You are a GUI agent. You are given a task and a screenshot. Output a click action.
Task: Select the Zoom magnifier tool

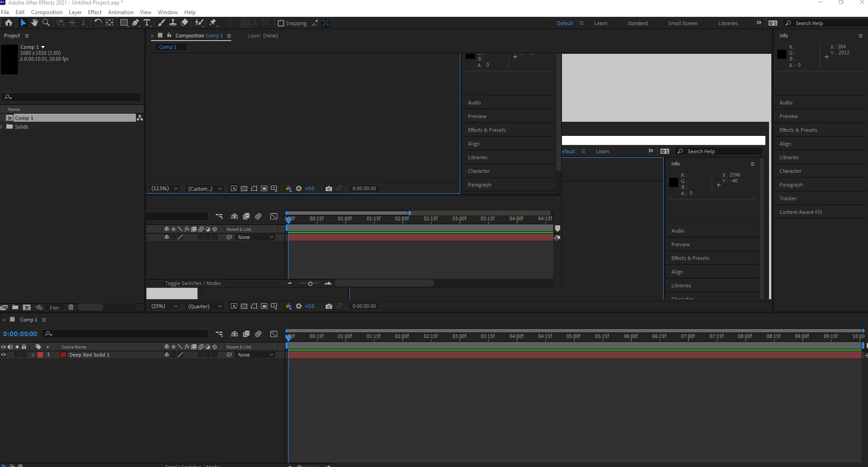point(46,22)
